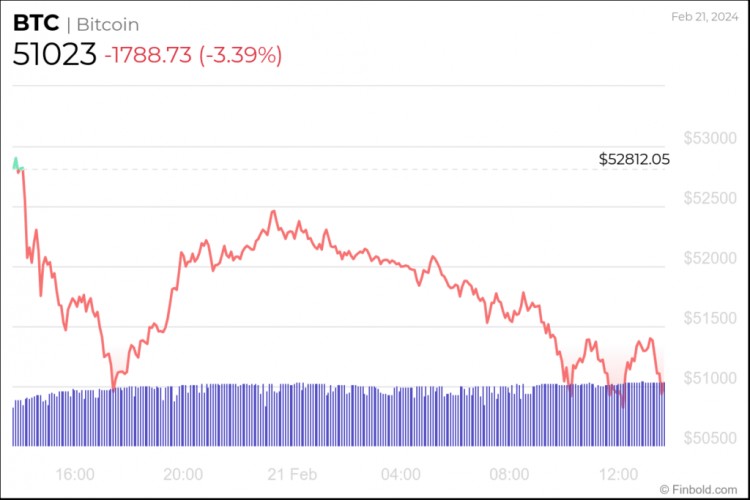Select the 04:00 time axis marker
Screen dimensions: 750x500
pyautogui.click(x=402, y=473)
